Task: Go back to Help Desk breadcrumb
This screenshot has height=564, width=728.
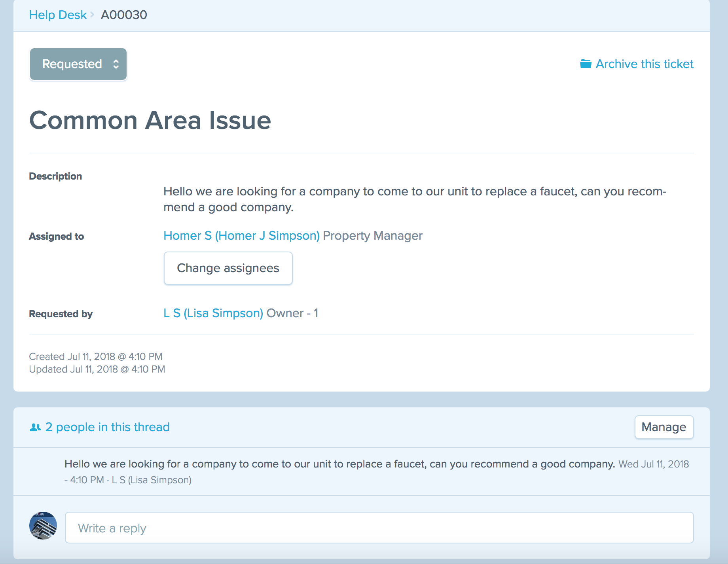Action: pyautogui.click(x=58, y=15)
